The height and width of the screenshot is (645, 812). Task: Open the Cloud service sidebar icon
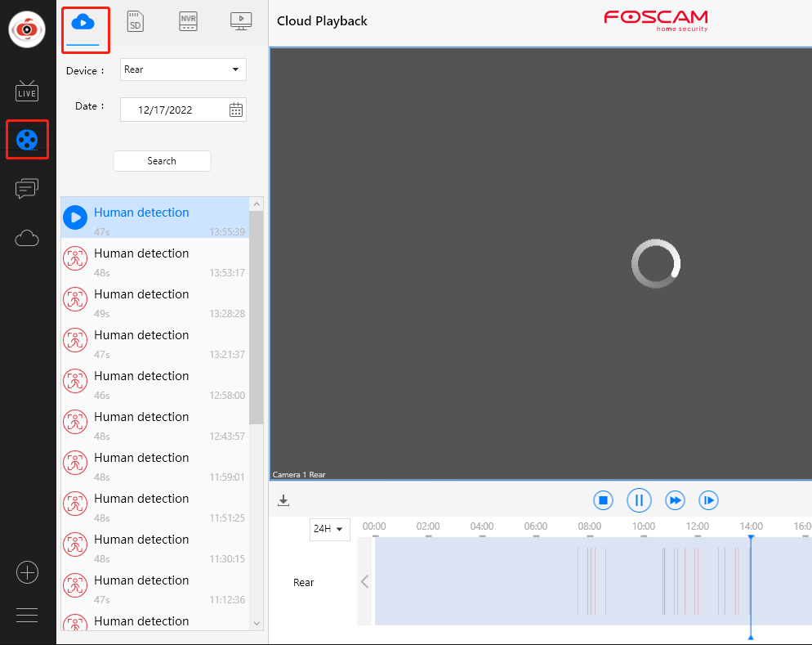click(27, 239)
